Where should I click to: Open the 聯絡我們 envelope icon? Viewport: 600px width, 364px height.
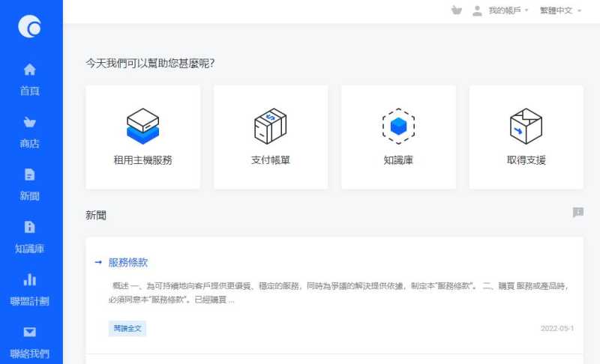[x=29, y=332]
